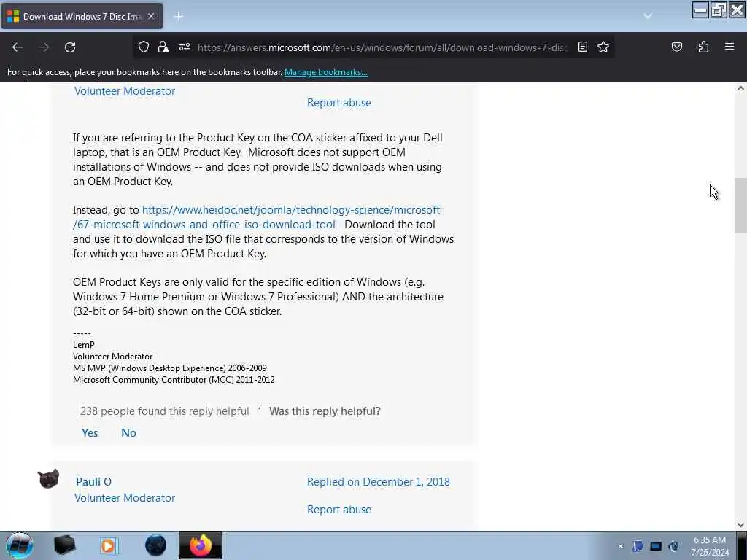747x560 pixels.
Task: Open the dark globe taskbar app
Action: pos(156,545)
